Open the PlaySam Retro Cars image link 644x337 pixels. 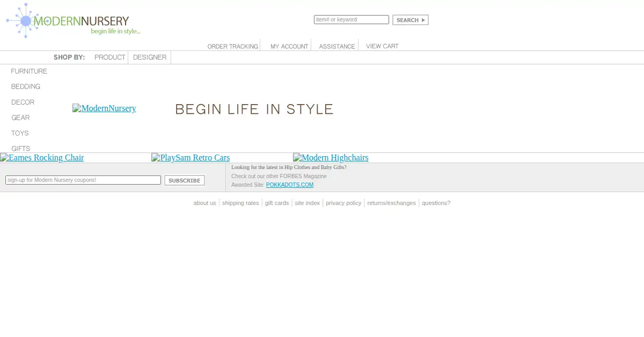coord(191,158)
